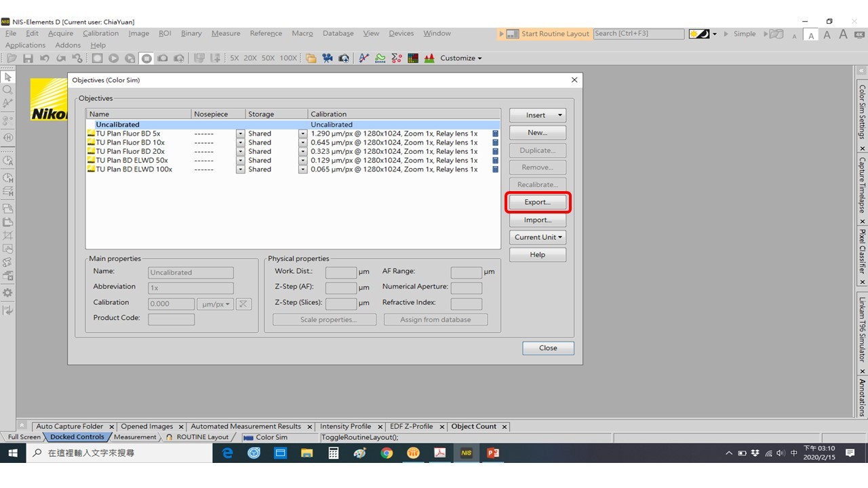Select the 100X objective toolbar button
The height and width of the screenshot is (488, 868).
click(x=288, y=58)
